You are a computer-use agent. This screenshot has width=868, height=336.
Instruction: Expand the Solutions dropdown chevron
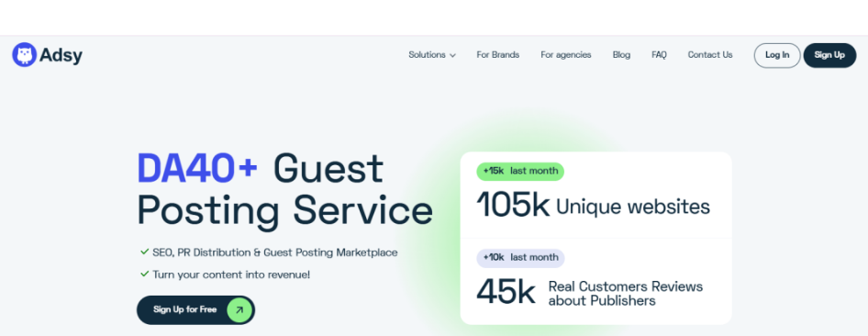[453, 55]
